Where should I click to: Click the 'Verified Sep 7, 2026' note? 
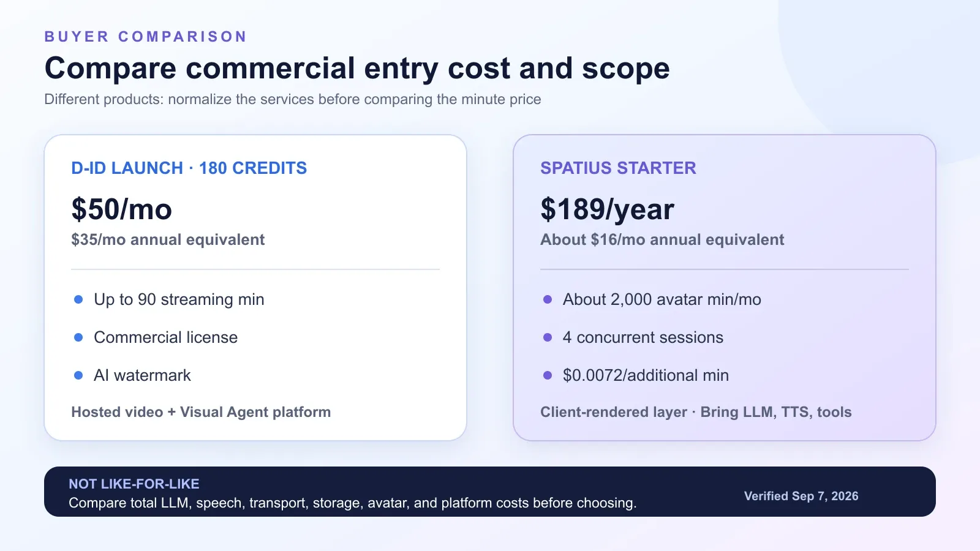click(801, 497)
